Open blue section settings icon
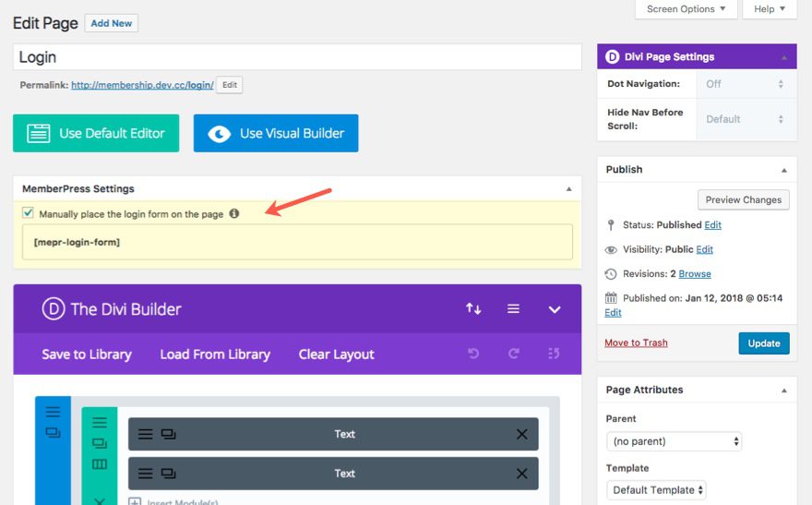Viewport: 812px width, 505px height. 53,412
